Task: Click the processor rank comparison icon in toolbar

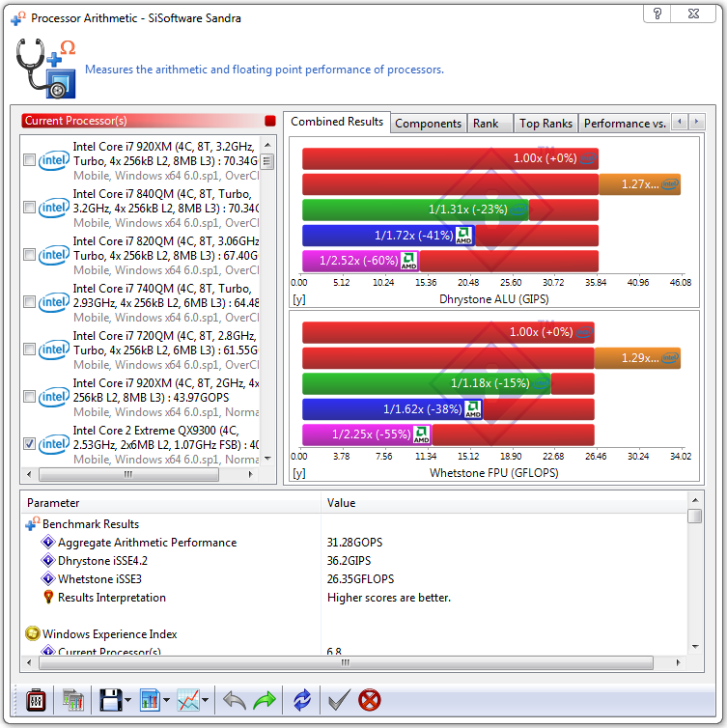Action: coord(72,700)
